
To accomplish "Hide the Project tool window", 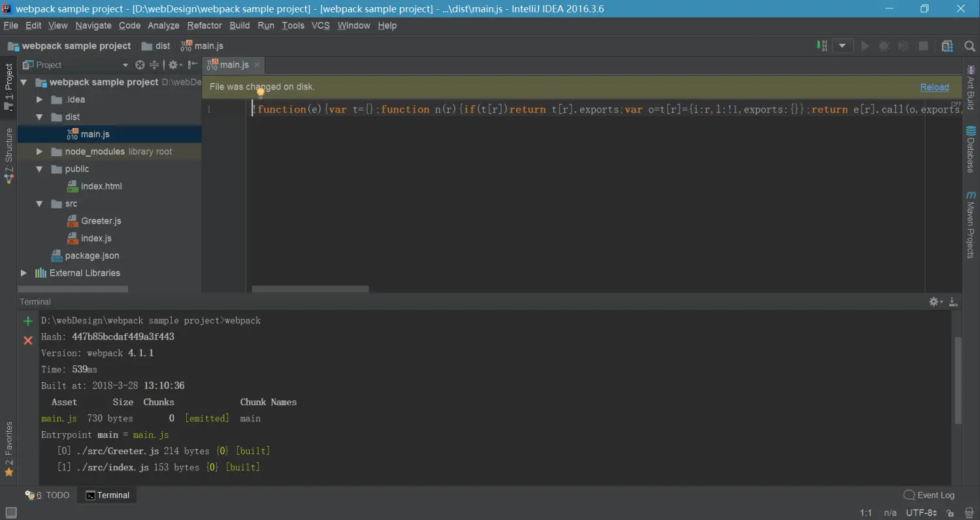I will tap(192, 65).
